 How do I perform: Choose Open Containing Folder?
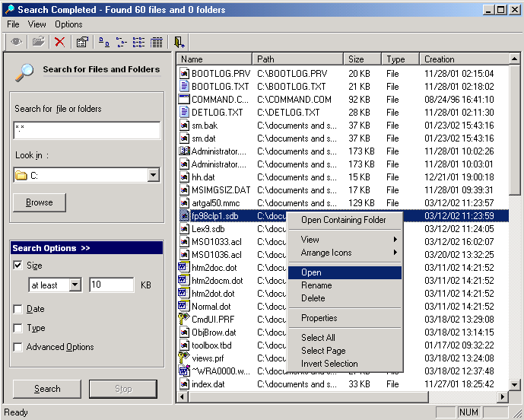pyautogui.click(x=345, y=220)
